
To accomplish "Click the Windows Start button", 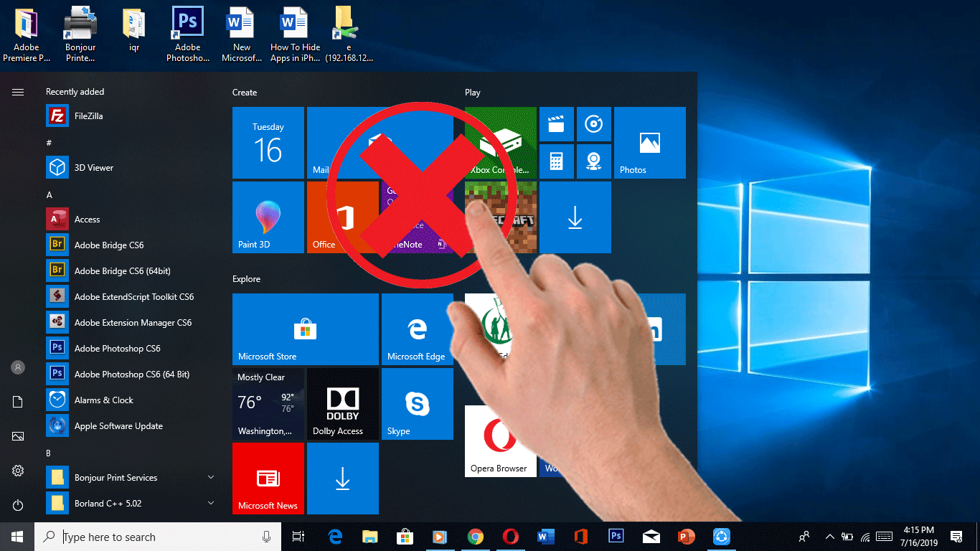I will 17,537.
